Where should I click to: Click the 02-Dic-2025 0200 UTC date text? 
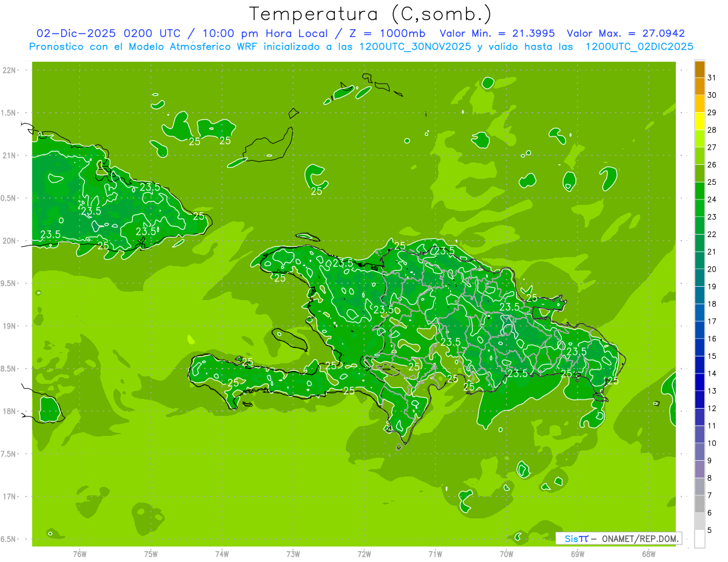tap(108, 33)
